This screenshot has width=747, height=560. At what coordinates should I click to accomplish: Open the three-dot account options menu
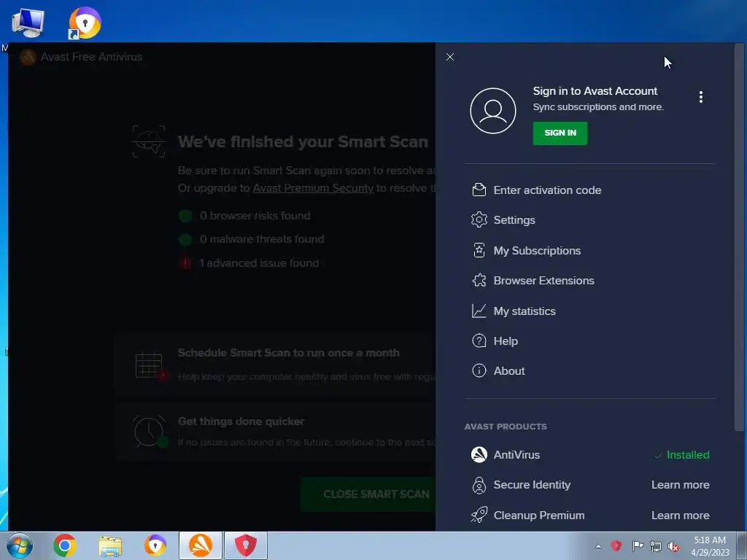pos(700,97)
